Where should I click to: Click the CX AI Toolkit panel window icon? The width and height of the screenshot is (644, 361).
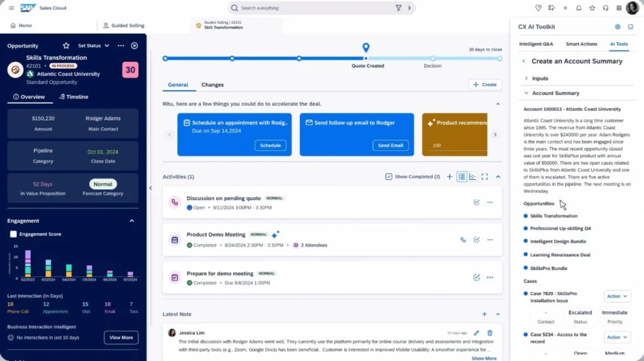[630, 26]
